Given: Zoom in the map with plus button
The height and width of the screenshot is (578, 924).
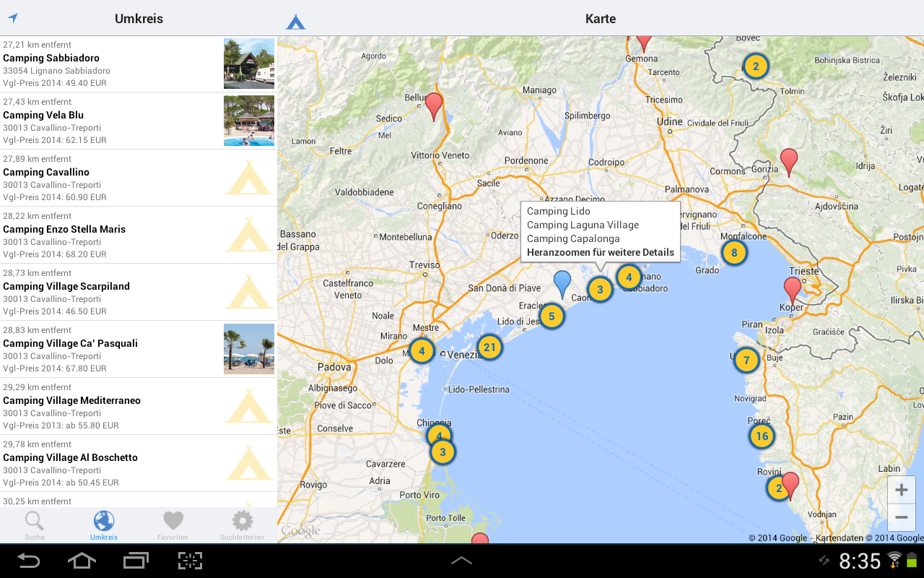Looking at the screenshot, I should [901, 491].
